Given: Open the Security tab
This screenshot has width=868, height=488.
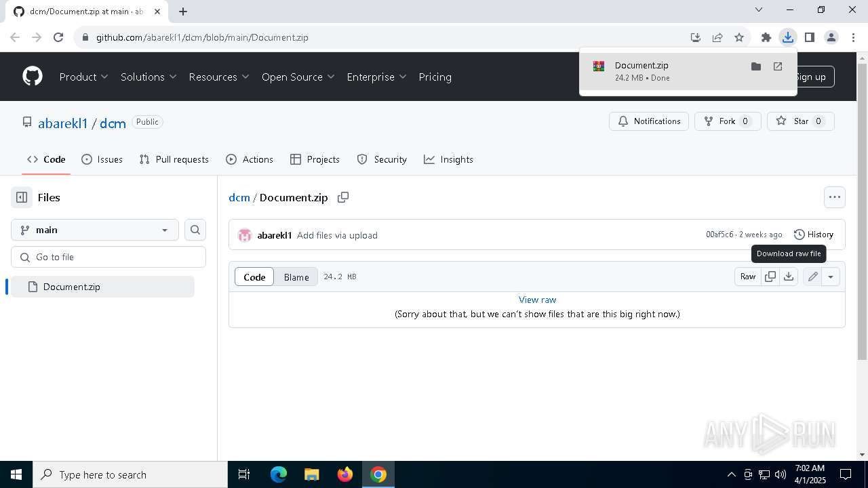Looking at the screenshot, I should click(x=382, y=159).
